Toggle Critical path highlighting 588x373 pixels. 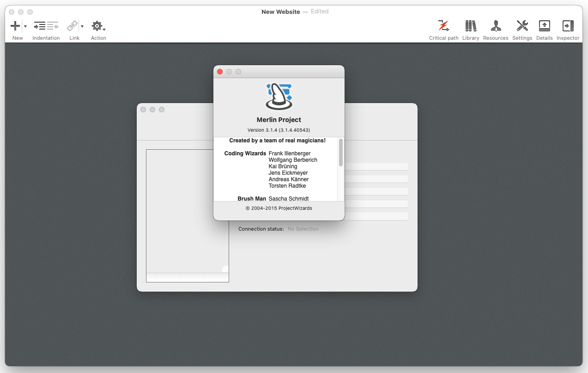443,26
